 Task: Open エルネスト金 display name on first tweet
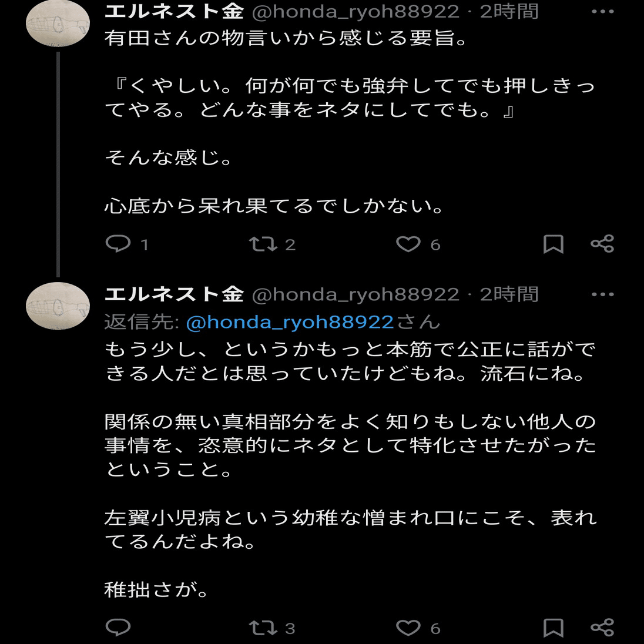[174, 11]
